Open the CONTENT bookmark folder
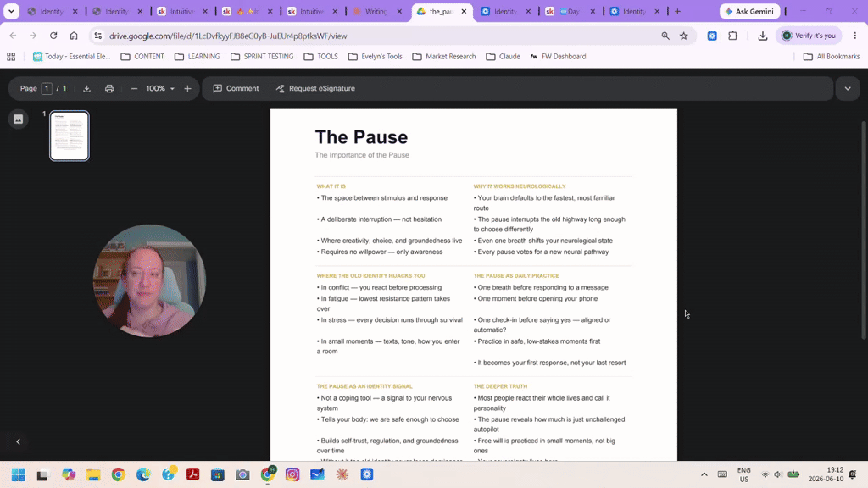Viewport: 868px width, 488px height. coord(142,57)
